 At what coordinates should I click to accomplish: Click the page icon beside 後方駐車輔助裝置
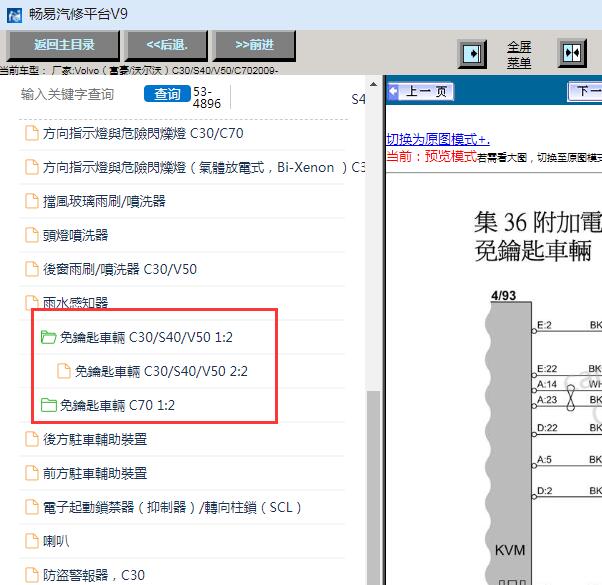[x=32, y=439]
